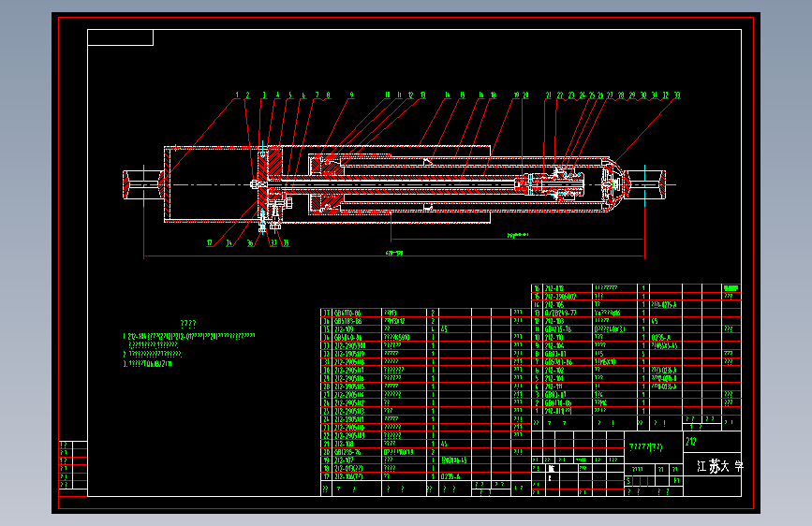Select the drawing number 212 above 江苏大学
Viewport: 812px width, 526px height.
pos(691,442)
